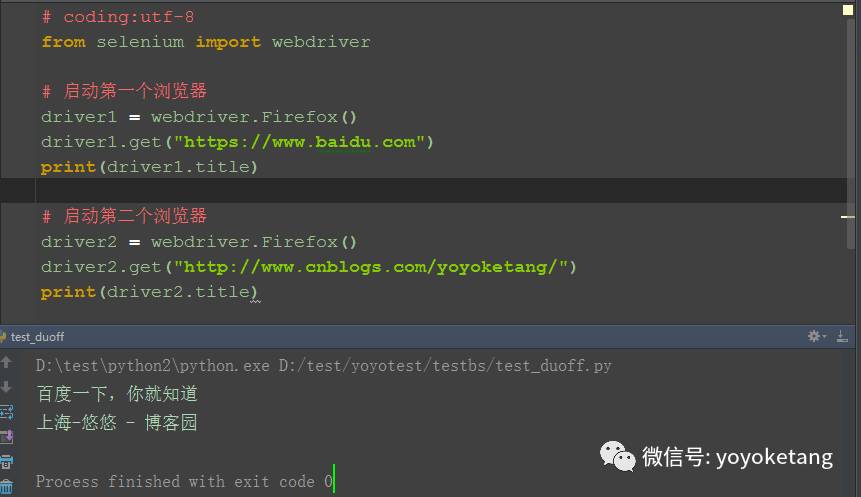Viewport: 861px width, 497px height.
Task: Click the highlighted empty caret line in editor
Action: pos(423,191)
